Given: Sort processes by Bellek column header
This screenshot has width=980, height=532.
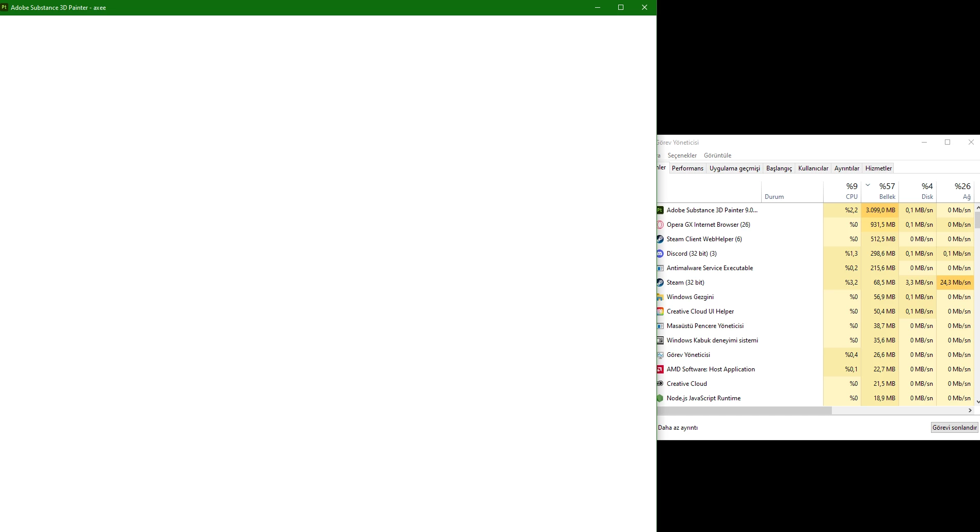Looking at the screenshot, I should pyautogui.click(x=880, y=191).
